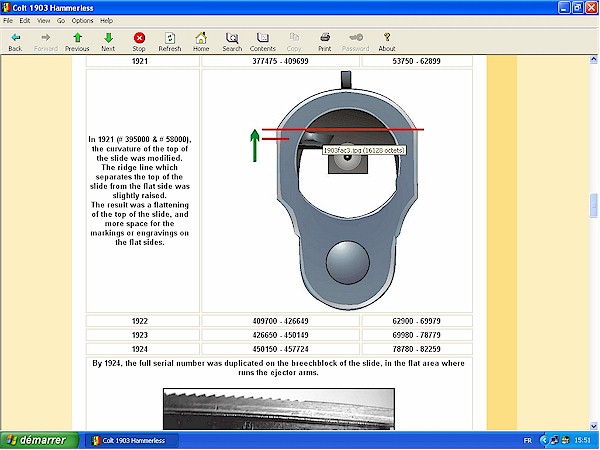
Task: Click the Password key icon
Action: click(355, 42)
